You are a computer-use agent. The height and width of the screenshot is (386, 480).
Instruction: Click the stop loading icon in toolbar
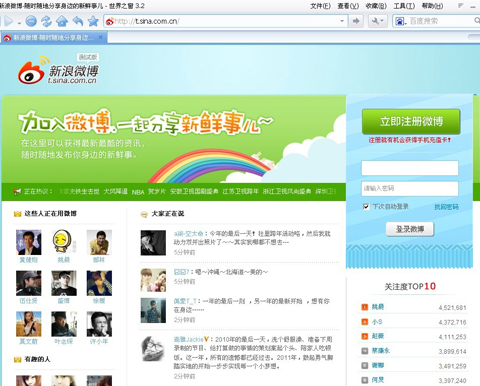(x=31, y=21)
